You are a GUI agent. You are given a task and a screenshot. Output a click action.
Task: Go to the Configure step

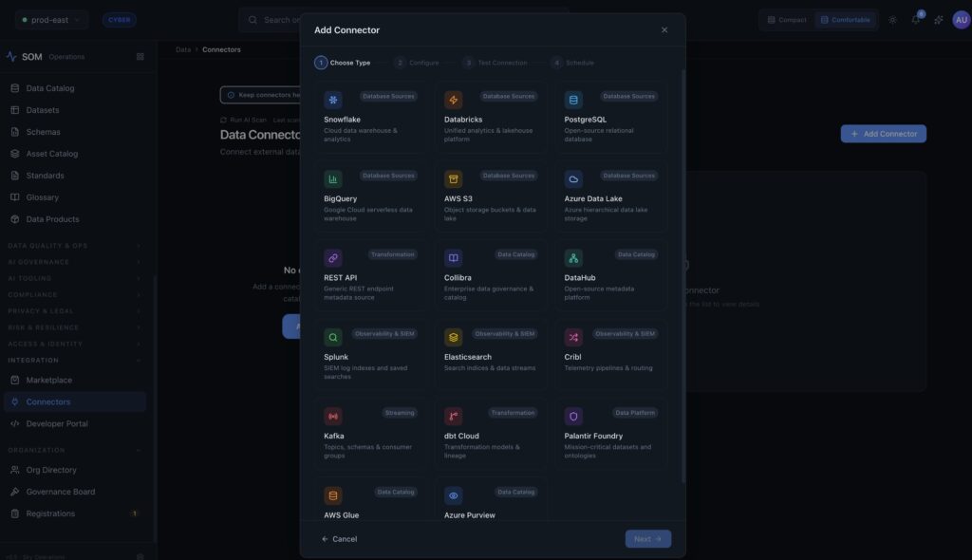coord(417,63)
